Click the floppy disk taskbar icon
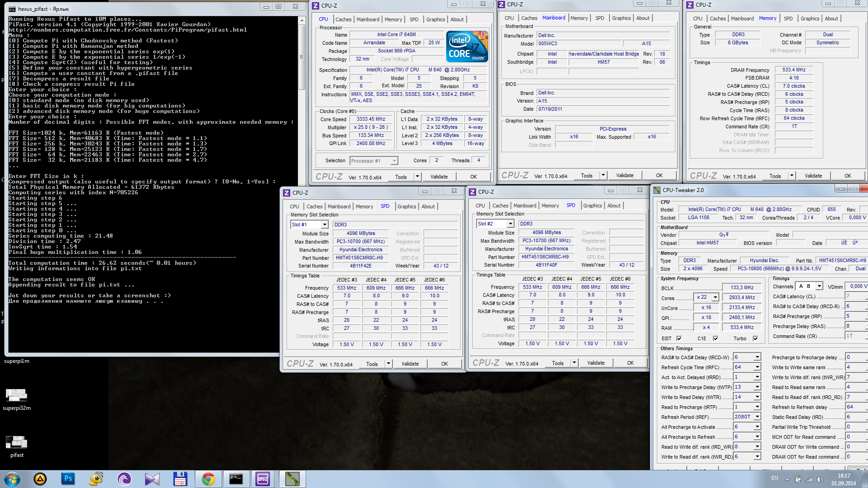Viewport: 868px width, 488px height. click(x=180, y=479)
